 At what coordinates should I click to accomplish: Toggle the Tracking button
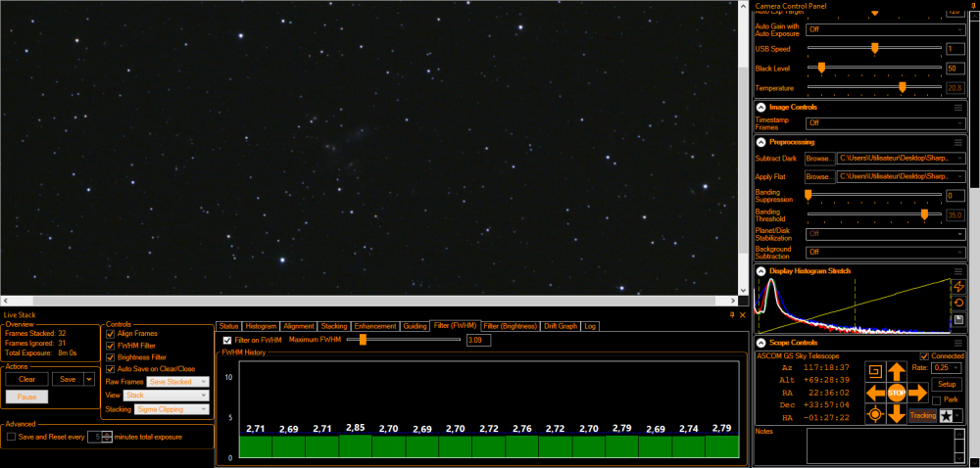[x=922, y=415]
